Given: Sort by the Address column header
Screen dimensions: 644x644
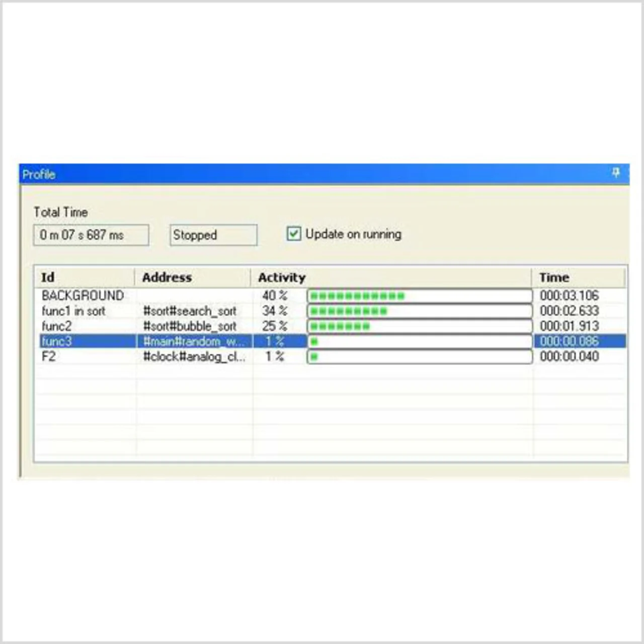Looking at the screenshot, I should coord(193,277).
